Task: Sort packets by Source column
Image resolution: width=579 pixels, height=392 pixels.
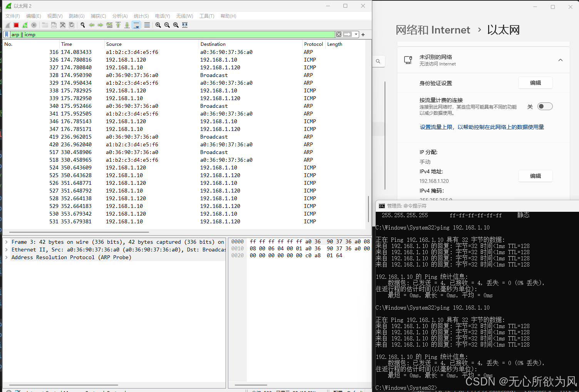Action: (152, 44)
